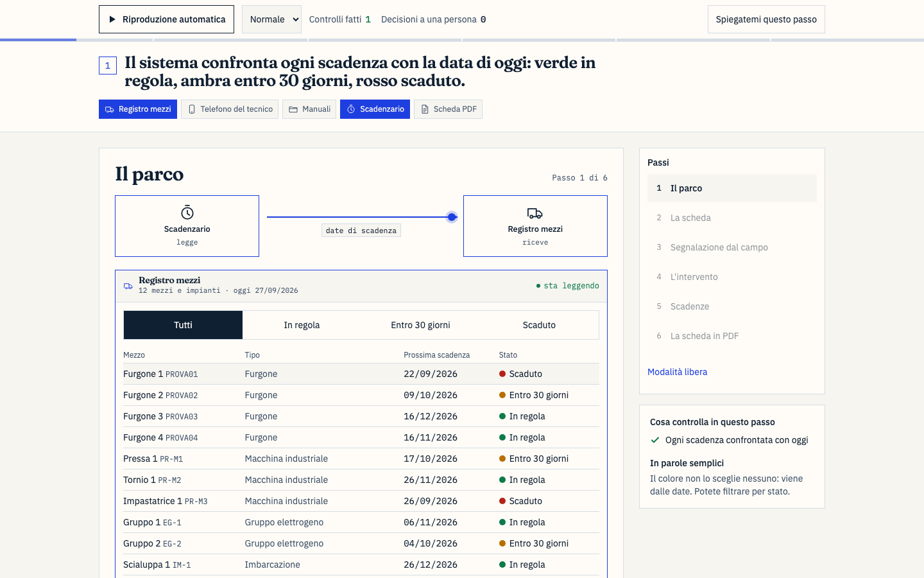The image size is (924, 578).
Task: Click the van icon in Registro mezzi chip
Action: pyautogui.click(x=110, y=109)
